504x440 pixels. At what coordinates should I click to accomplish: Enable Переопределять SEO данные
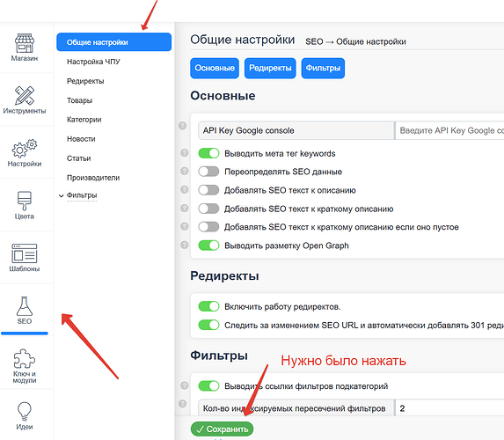(x=208, y=172)
